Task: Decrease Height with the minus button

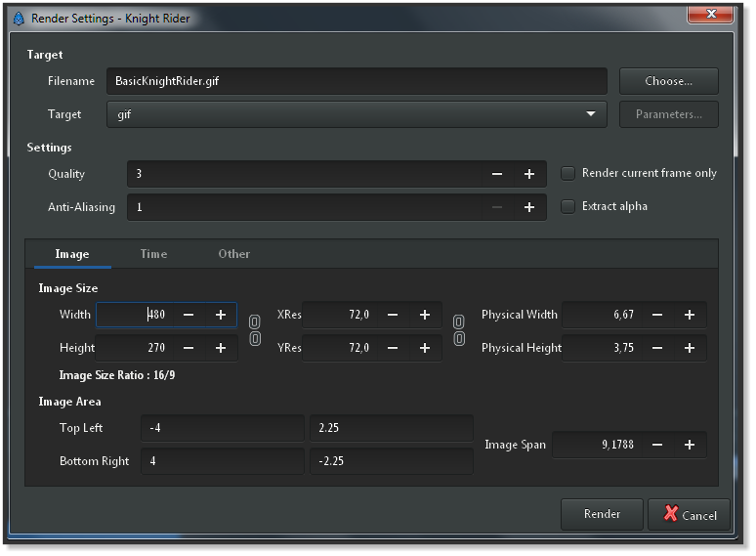Action: (x=189, y=348)
